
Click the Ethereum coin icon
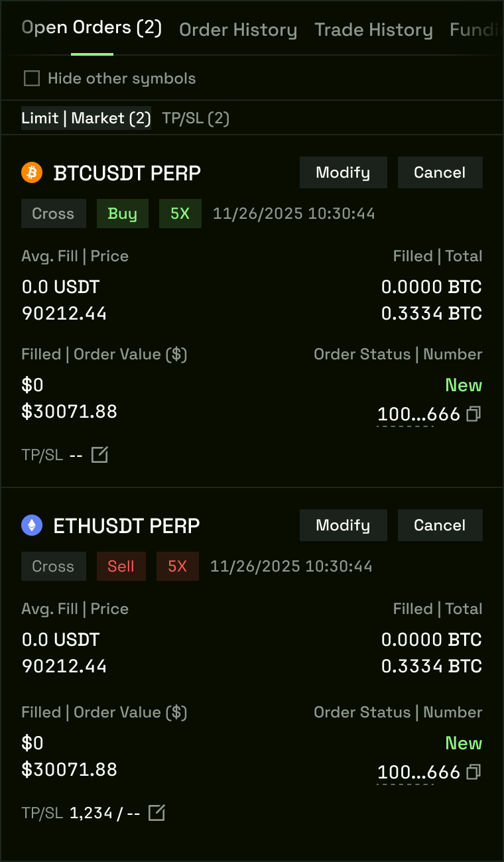[32, 526]
